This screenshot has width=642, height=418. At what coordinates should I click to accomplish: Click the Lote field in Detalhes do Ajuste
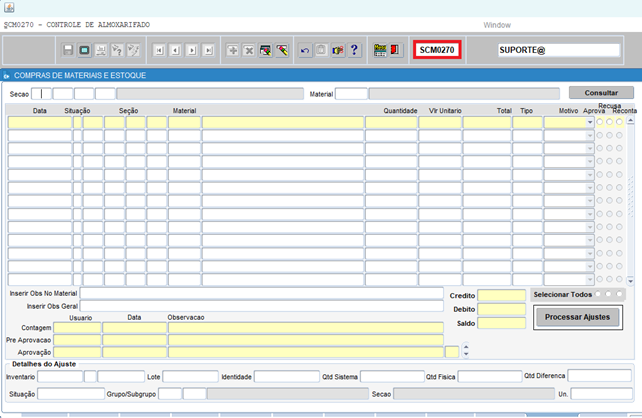click(x=190, y=377)
